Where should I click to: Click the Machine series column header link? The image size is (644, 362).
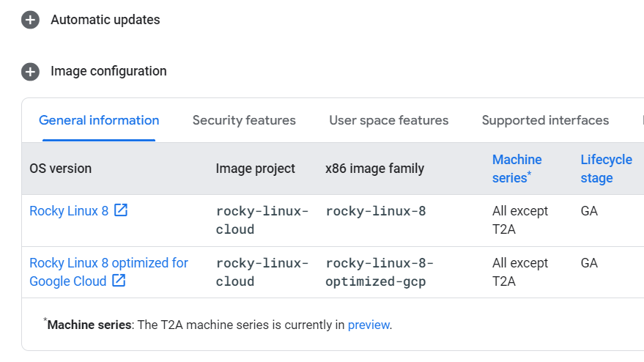[x=517, y=169]
